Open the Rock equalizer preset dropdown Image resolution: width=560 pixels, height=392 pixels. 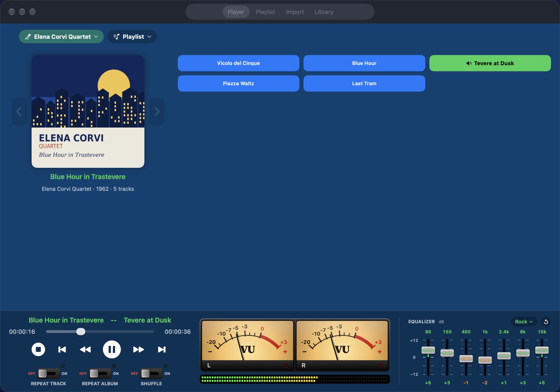[x=524, y=322]
